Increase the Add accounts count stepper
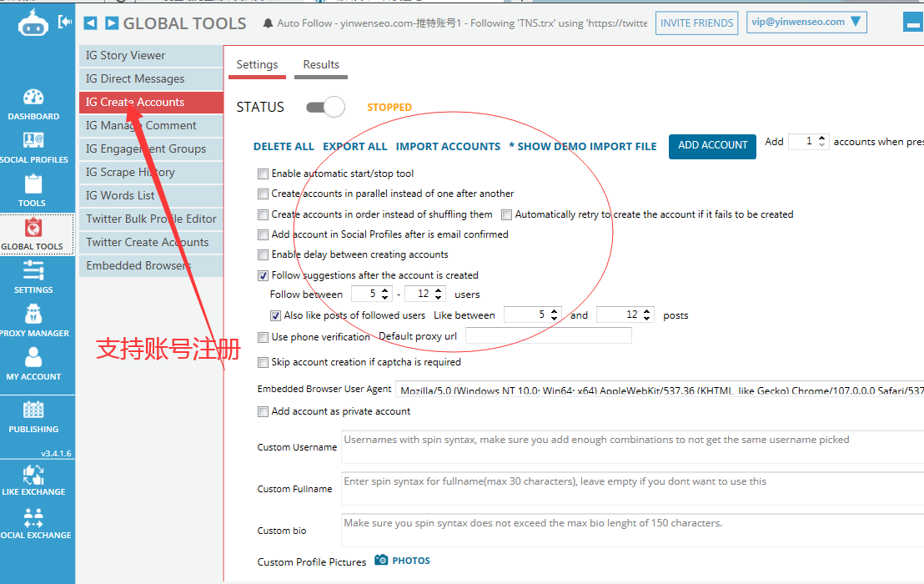Image resolution: width=924 pixels, height=584 pixels. (822, 138)
